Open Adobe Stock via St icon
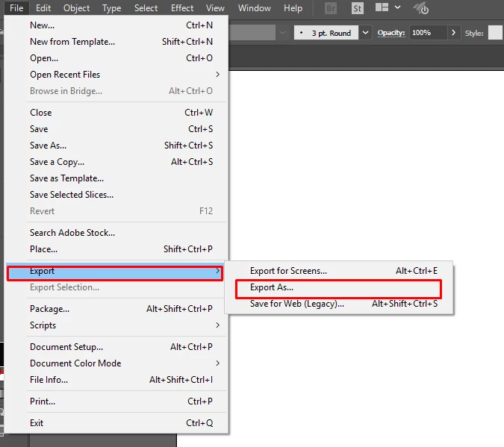The image size is (504, 447). pyautogui.click(x=358, y=8)
